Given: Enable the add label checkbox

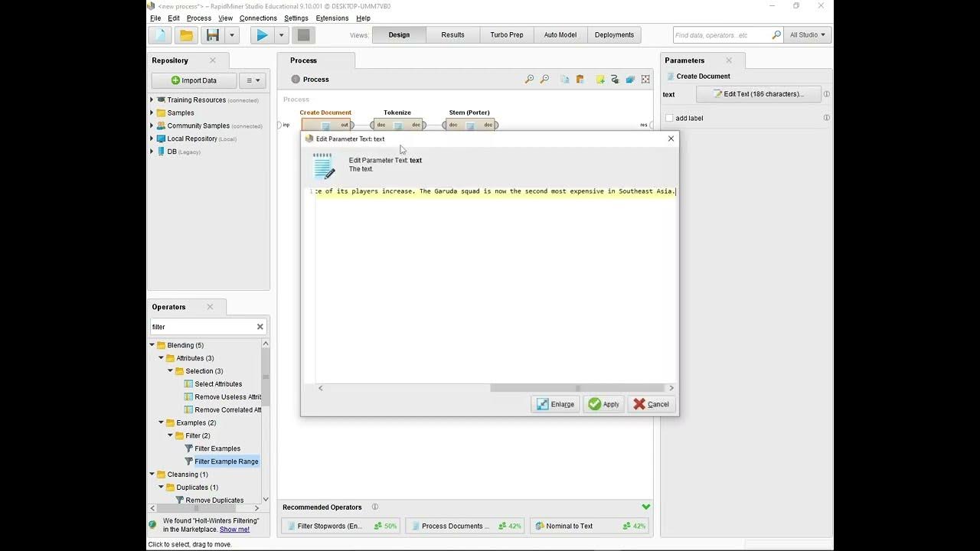Looking at the screenshot, I should click(x=669, y=118).
